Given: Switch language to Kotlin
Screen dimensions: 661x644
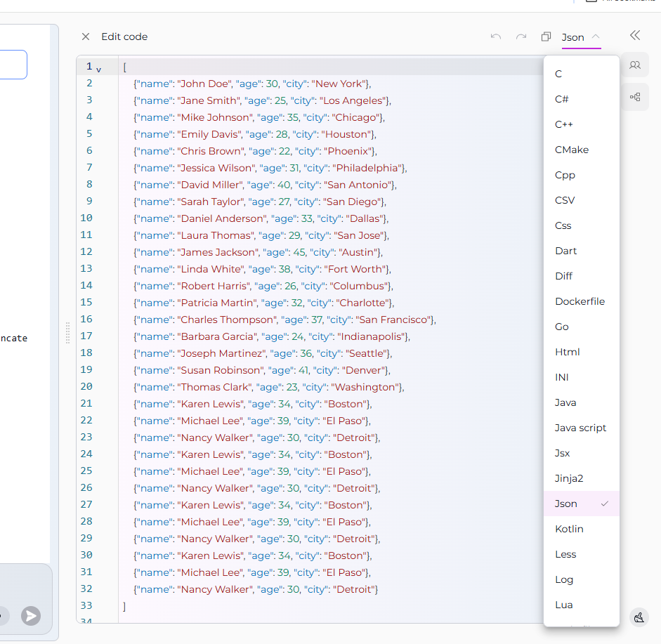Looking at the screenshot, I should [569, 529].
